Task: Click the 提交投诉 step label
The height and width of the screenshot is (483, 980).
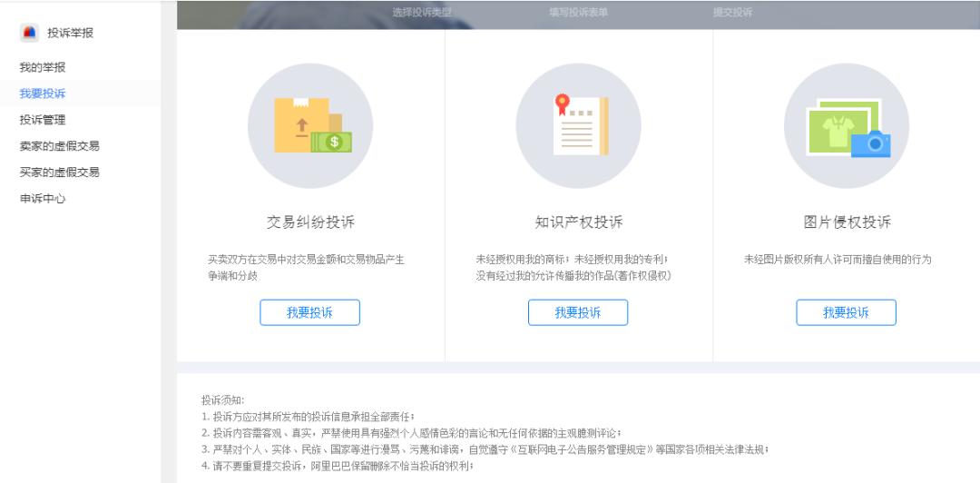Action: point(732,12)
